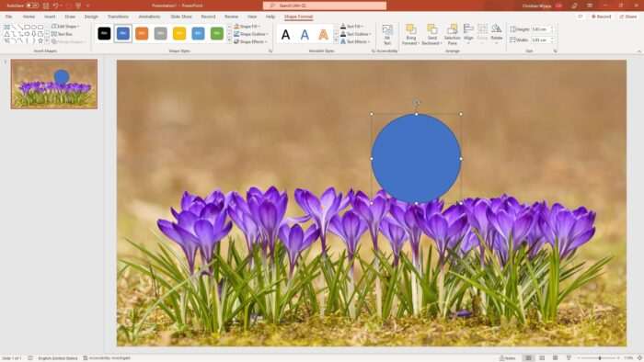The height and width of the screenshot is (362, 644).
Task: Switch to the Draw tab
Action: [70, 17]
